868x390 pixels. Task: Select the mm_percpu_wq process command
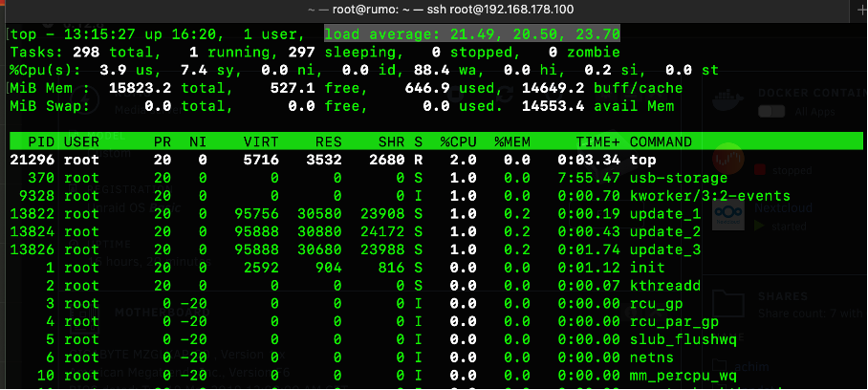[684, 376]
